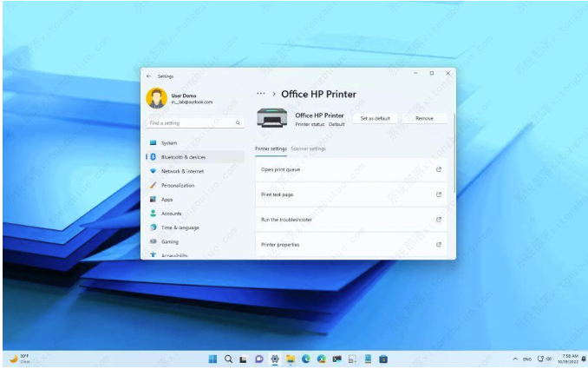Open the Personalization category
The image size is (588, 369).
[x=195, y=186]
